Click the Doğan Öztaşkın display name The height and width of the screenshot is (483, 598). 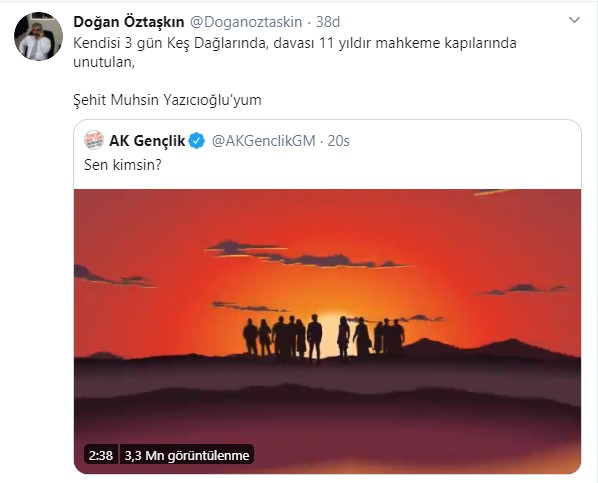point(129,22)
